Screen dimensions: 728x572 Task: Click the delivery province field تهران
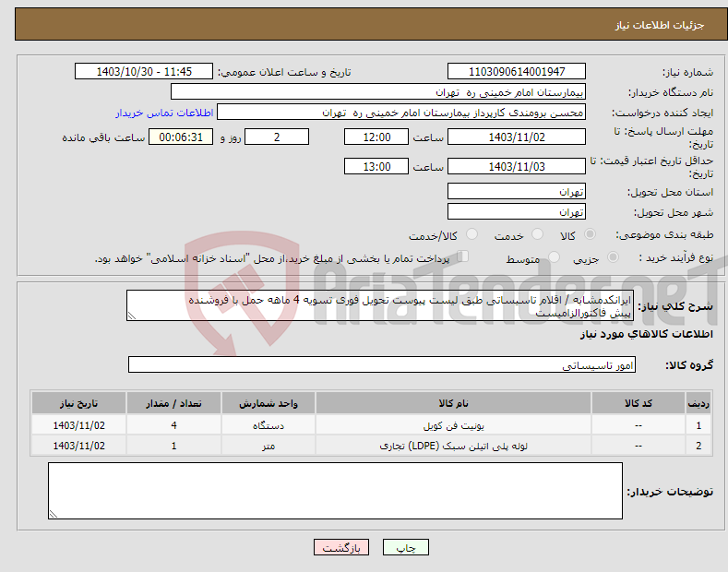click(517, 191)
